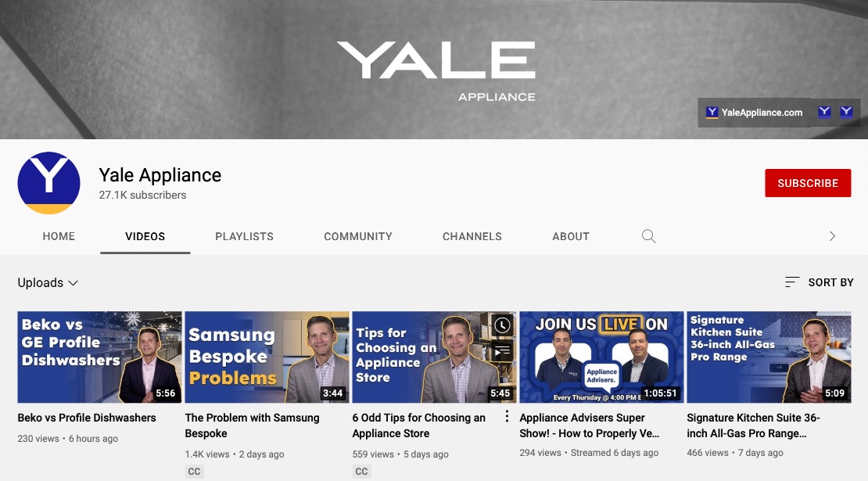Play the Join Us Live thumbnail

click(601, 357)
